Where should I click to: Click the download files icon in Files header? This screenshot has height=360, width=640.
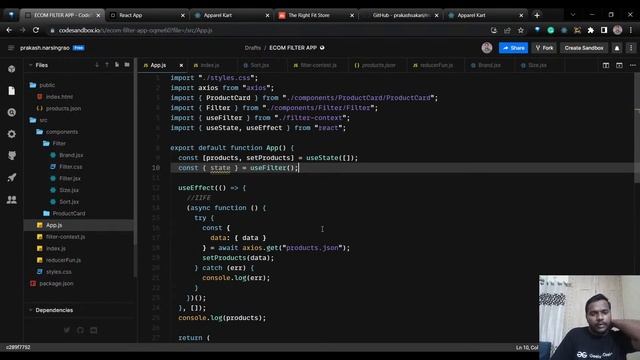click(97, 65)
